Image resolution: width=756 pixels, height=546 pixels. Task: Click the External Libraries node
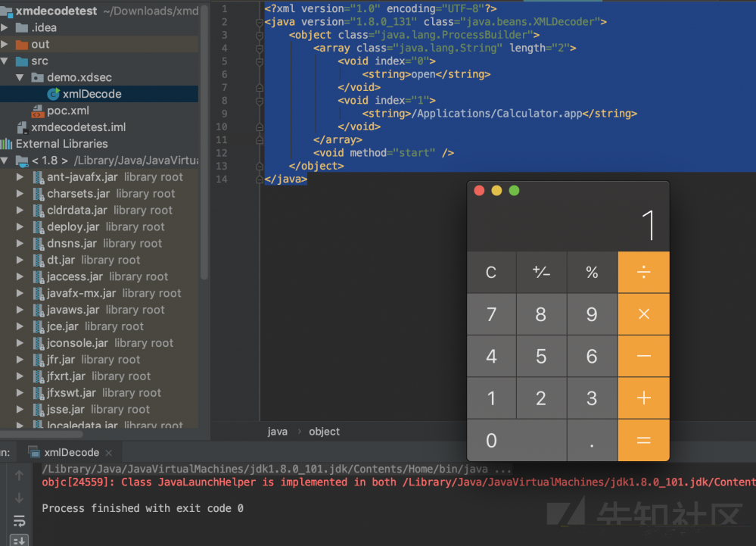(x=62, y=144)
